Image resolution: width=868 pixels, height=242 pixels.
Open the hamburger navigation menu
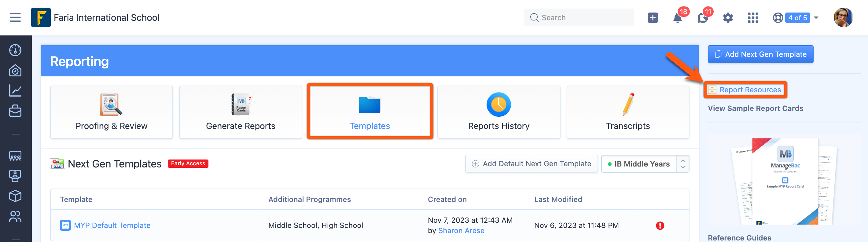(x=15, y=17)
